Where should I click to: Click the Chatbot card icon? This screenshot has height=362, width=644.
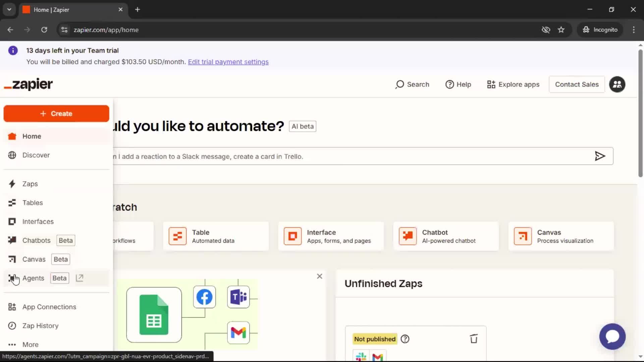408,236
